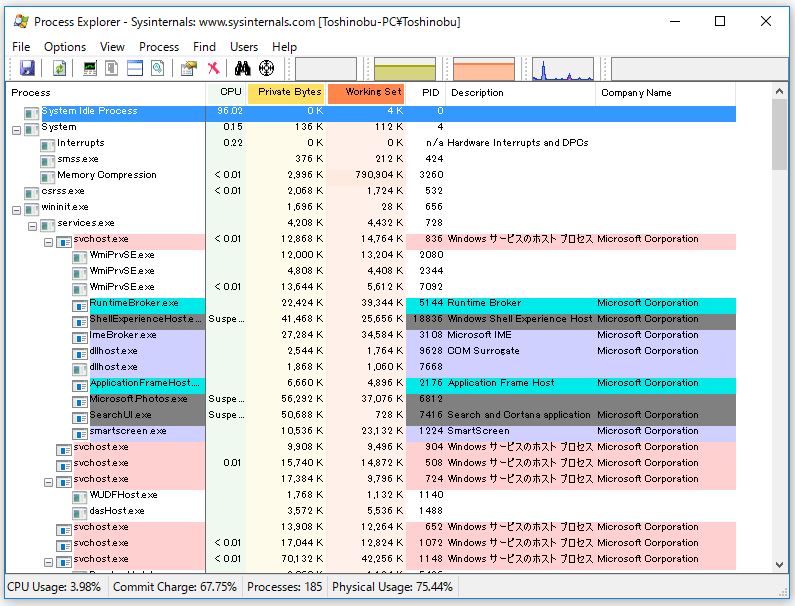Click Commit Charge in status bar
Viewport: 795px width, 606px height.
(x=175, y=587)
